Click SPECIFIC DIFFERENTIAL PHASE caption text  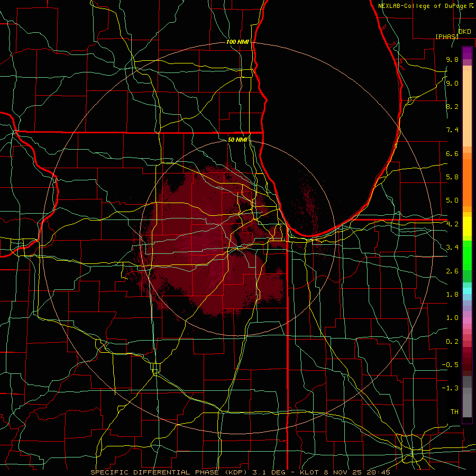pyautogui.click(x=154, y=472)
